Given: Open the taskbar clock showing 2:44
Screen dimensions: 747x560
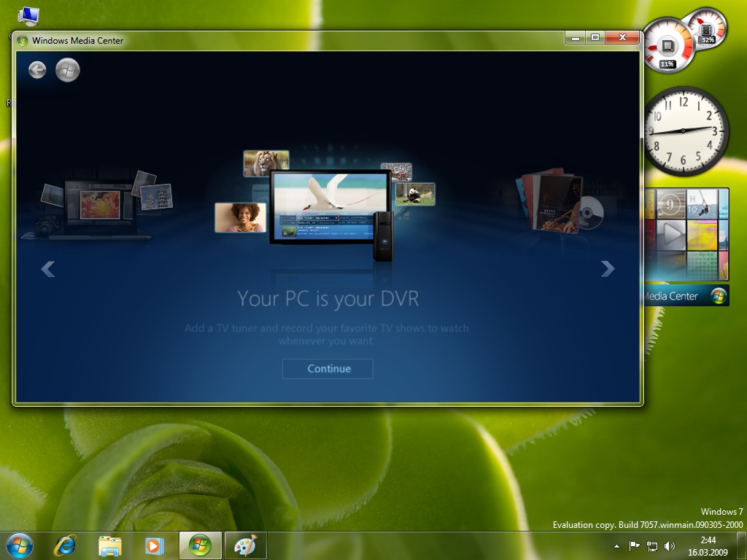Looking at the screenshot, I should pyautogui.click(x=708, y=546).
